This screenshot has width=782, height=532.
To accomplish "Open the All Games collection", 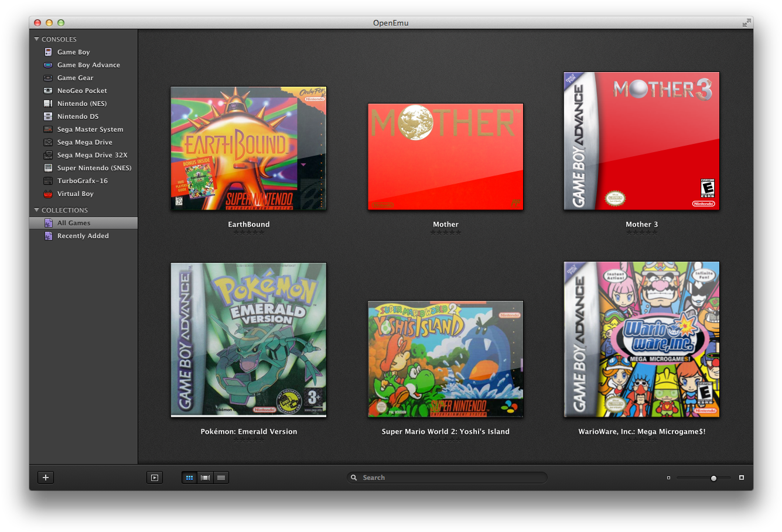I will coord(83,223).
